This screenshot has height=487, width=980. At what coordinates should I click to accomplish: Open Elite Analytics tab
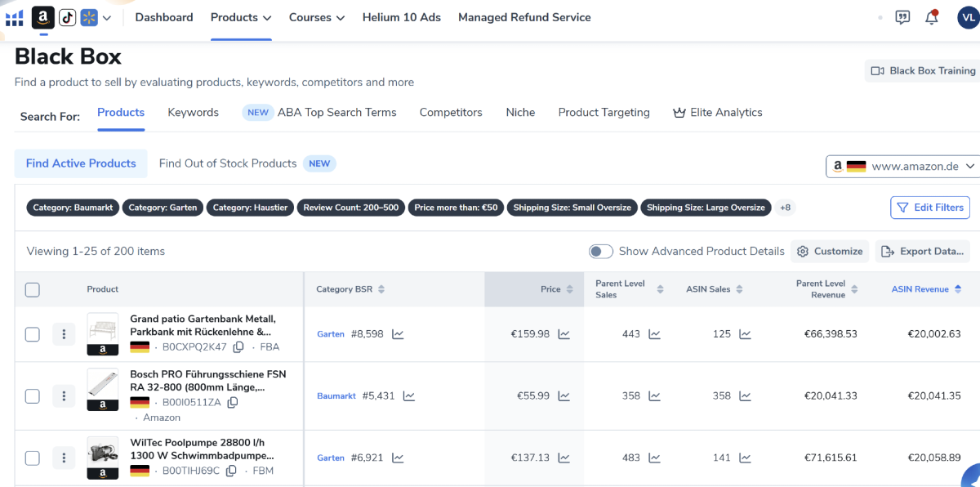click(x=717, y=113)
